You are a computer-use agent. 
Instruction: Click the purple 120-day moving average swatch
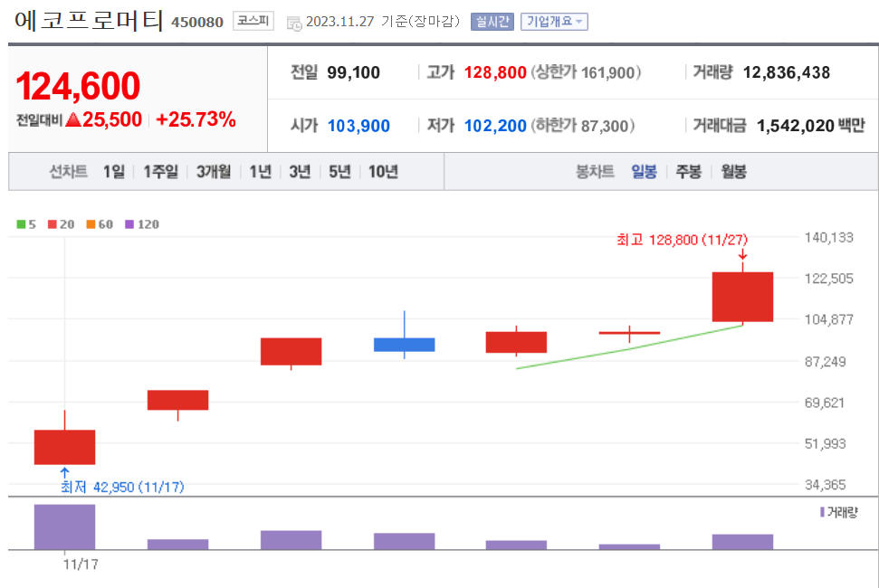click(x=129, y=224)
